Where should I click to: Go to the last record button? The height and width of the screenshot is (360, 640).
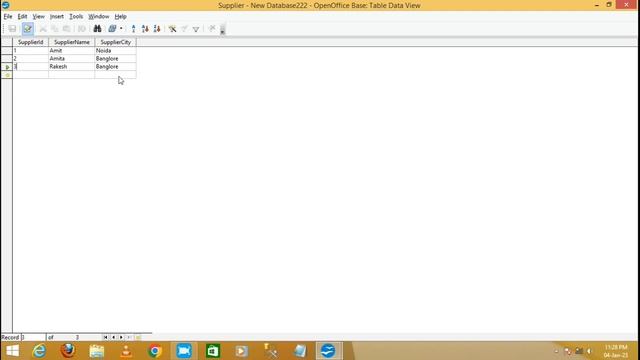point(129,337)
